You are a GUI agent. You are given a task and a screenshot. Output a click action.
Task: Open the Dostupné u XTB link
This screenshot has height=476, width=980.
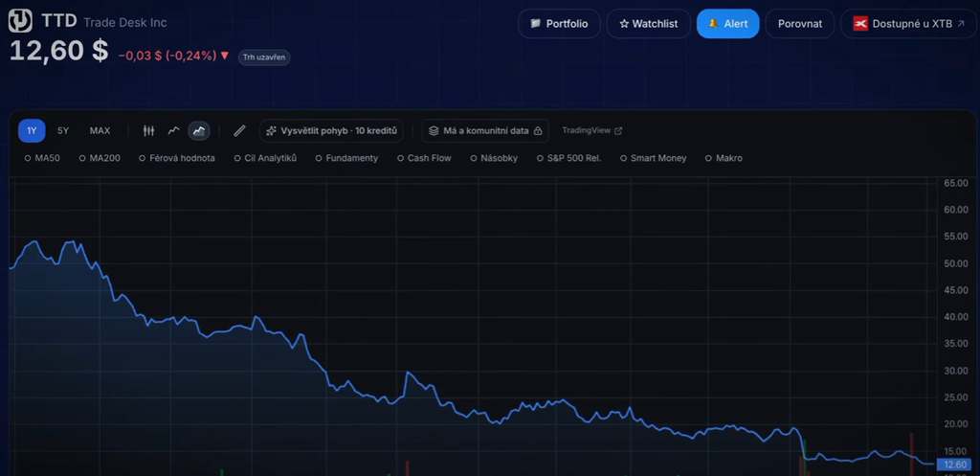pos(909,24)
